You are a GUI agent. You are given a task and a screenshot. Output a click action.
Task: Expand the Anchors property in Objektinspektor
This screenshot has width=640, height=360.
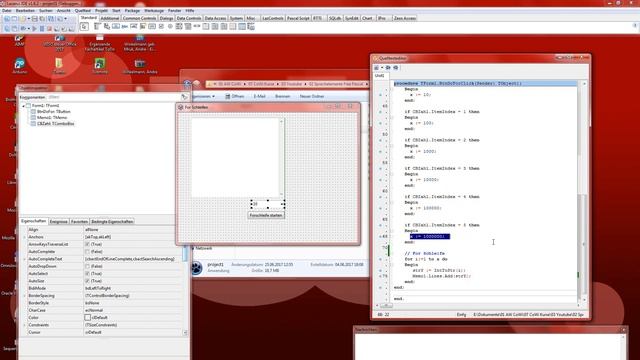tap(24, 237)
